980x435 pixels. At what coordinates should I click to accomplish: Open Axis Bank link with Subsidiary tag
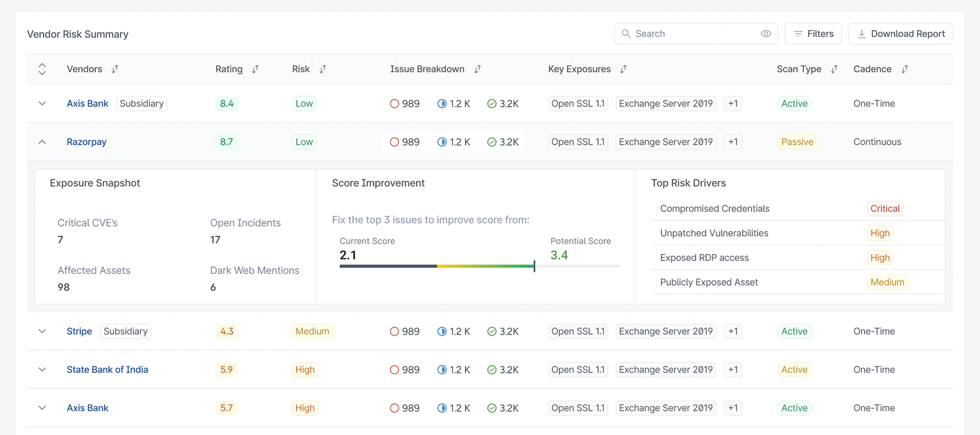click(88, 104)
